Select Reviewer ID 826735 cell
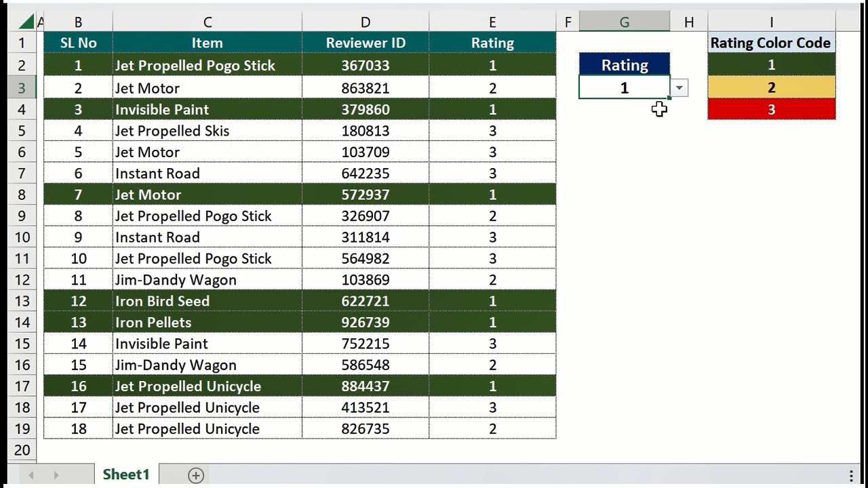 click(366, 428)
